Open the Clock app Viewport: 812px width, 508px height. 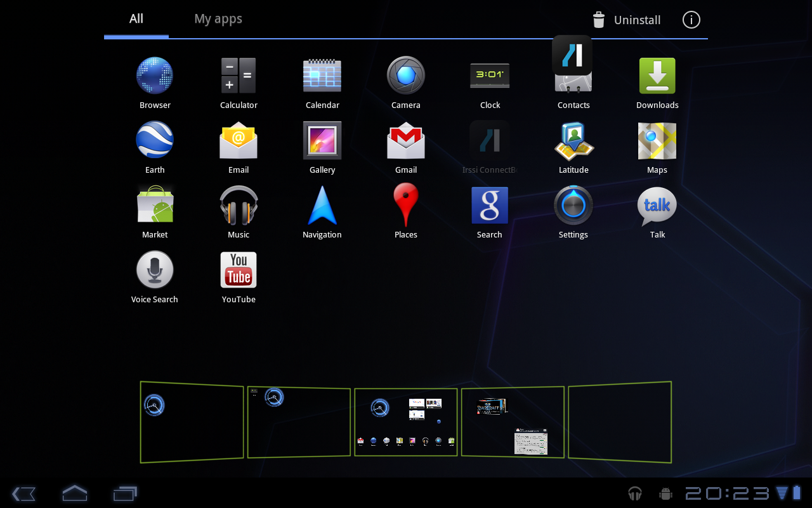point(490,83)
